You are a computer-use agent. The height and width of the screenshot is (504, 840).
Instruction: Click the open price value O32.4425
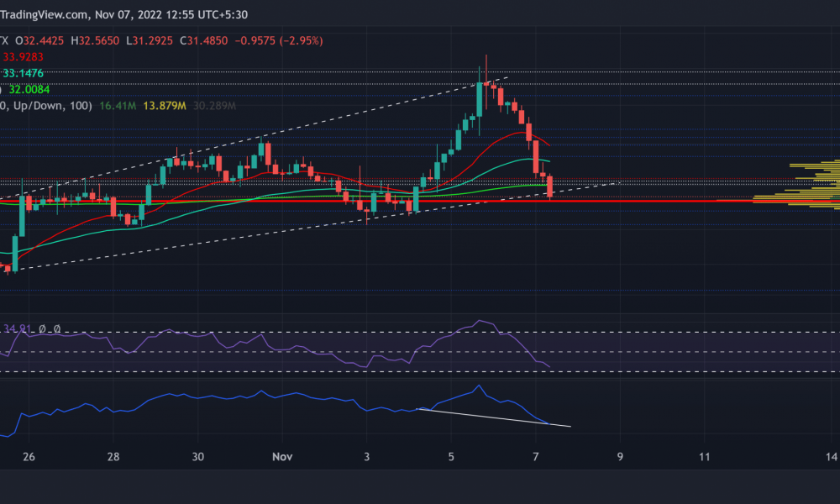(x=39, y=40)
